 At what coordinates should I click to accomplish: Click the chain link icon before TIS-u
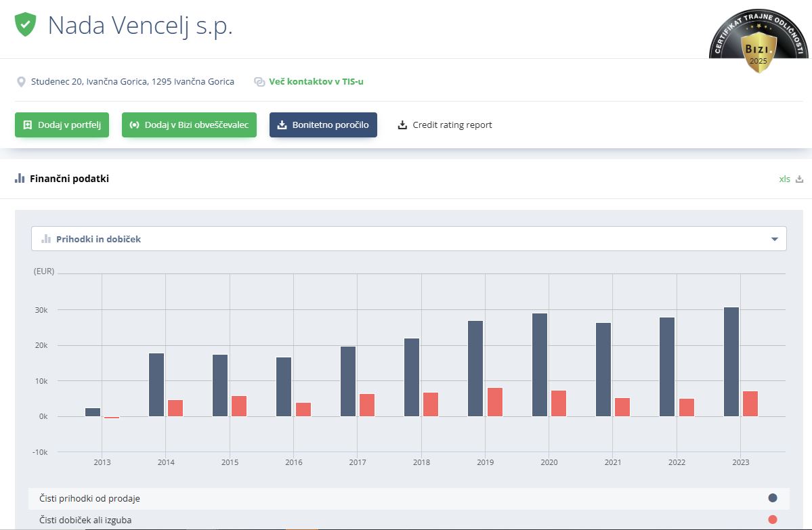pyautogui.click(x=259, y=82)
